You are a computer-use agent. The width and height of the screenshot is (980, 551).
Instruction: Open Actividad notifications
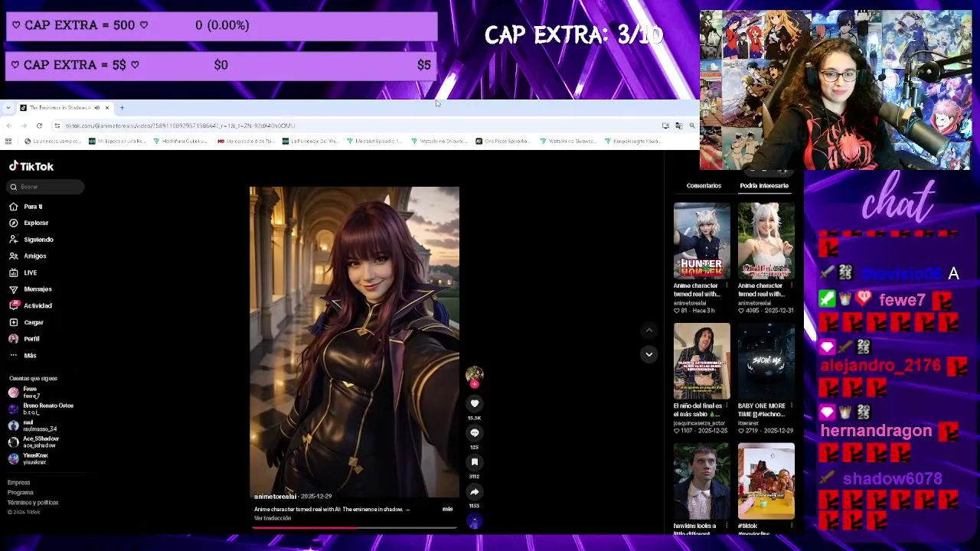31,305
